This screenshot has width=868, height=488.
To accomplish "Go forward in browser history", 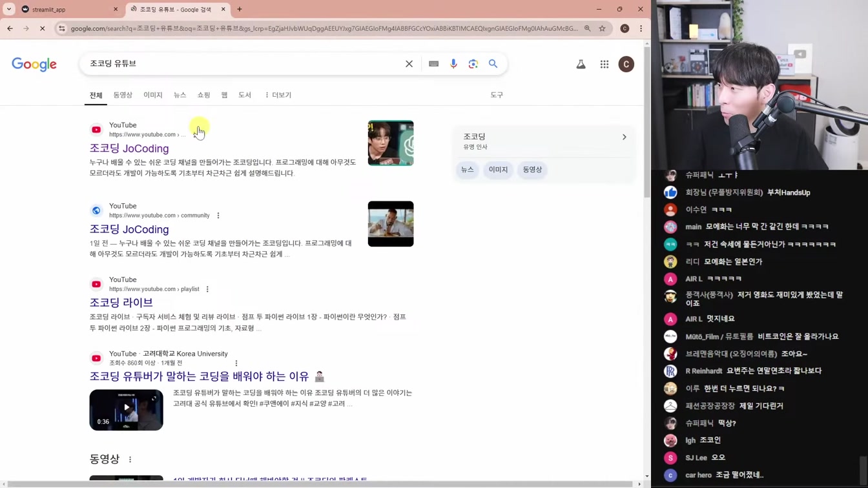I will click(26, 28).
